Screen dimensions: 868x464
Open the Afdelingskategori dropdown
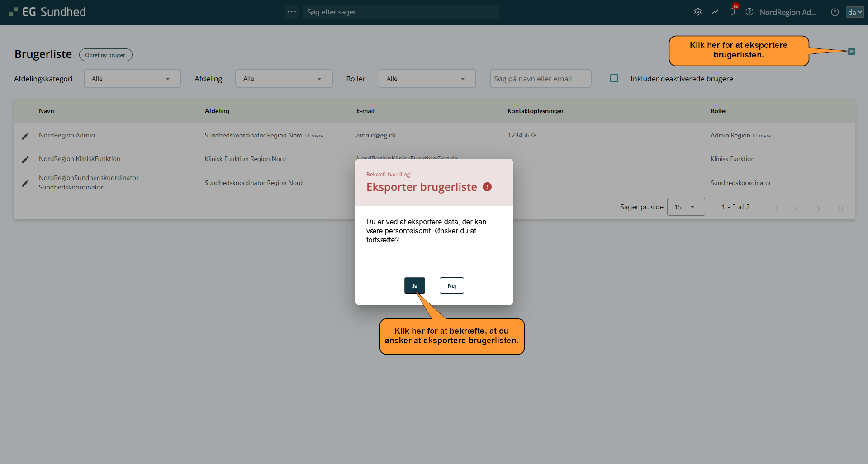[133, 78]
